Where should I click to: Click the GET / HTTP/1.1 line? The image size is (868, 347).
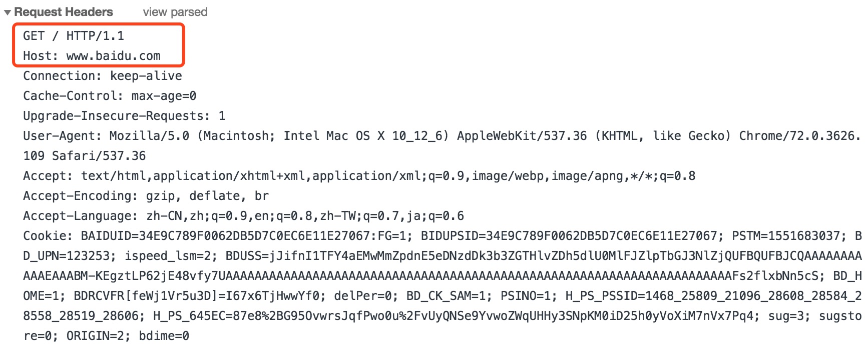74,36
